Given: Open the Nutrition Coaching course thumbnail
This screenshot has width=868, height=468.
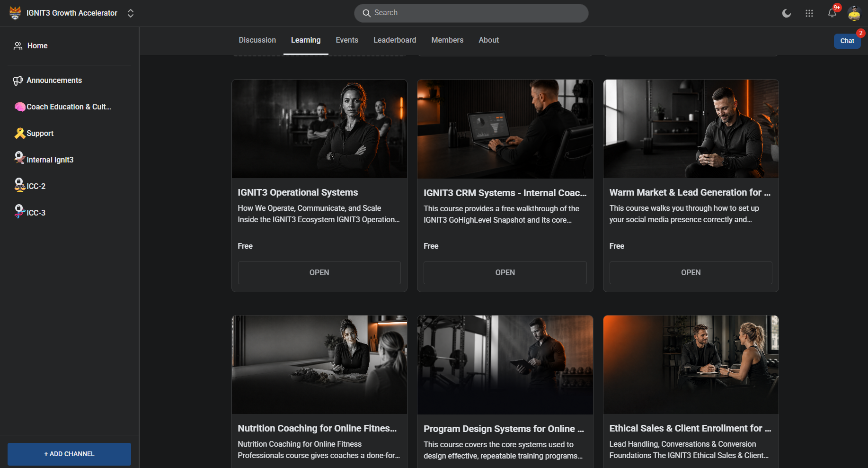Looking at the screenshot, I should coord(319,365).
